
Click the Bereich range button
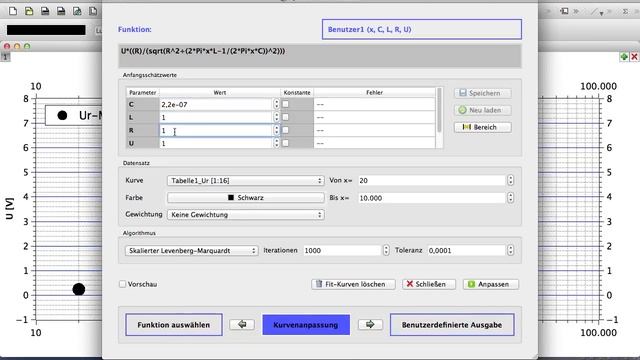(x=482, y=127)
